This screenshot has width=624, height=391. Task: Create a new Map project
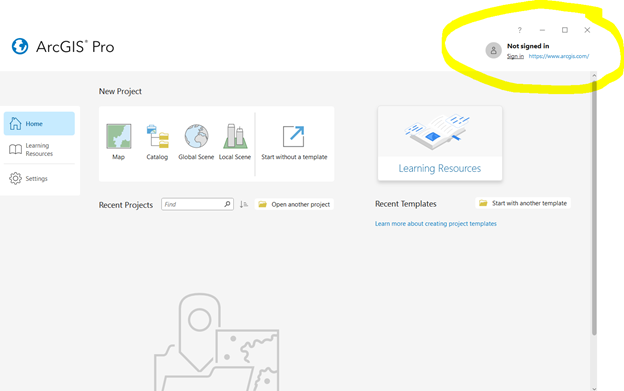[119, 142]
